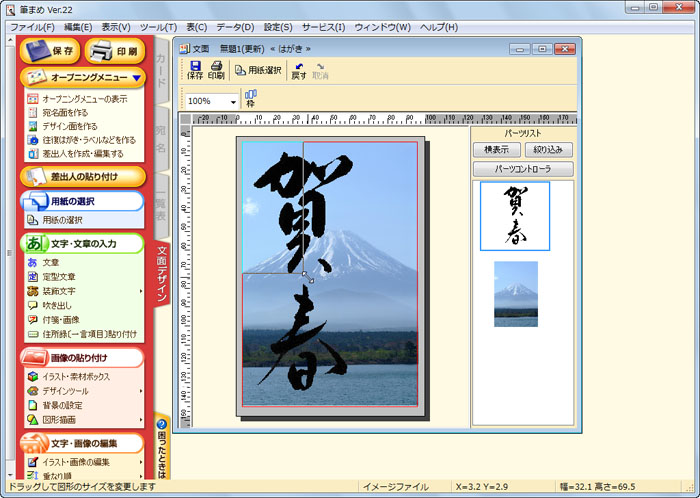Click the 枠 frame icon
The image size is (700, 498).
click(251, 99)
